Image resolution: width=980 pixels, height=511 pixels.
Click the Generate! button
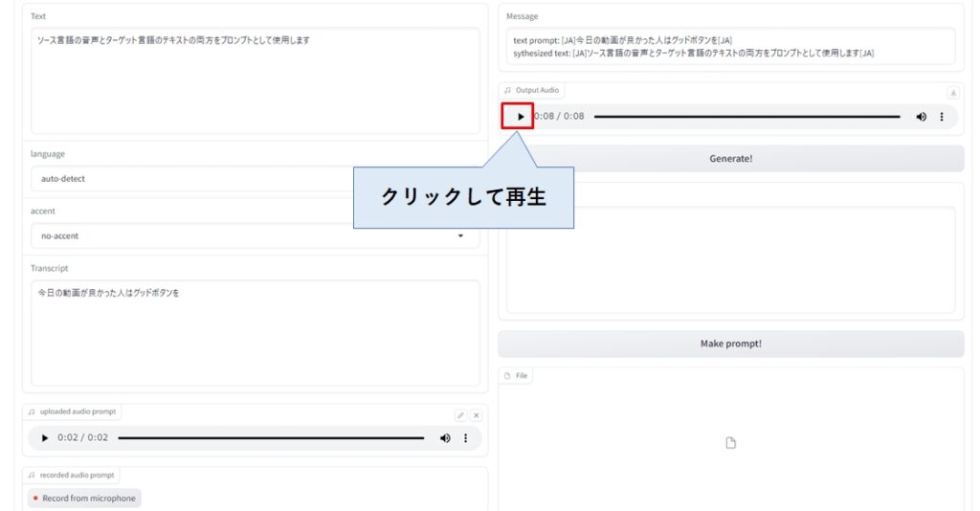[x=730, y=159]
